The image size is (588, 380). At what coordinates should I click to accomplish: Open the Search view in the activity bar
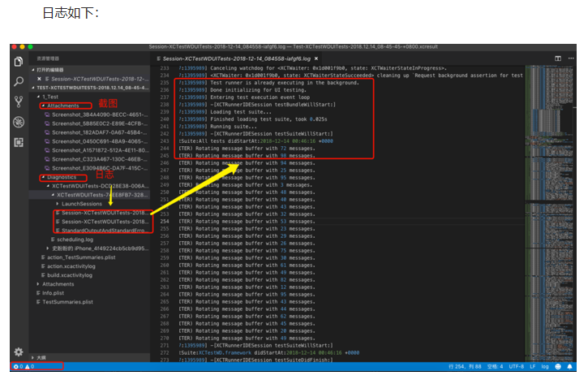[x=19, y=81]
